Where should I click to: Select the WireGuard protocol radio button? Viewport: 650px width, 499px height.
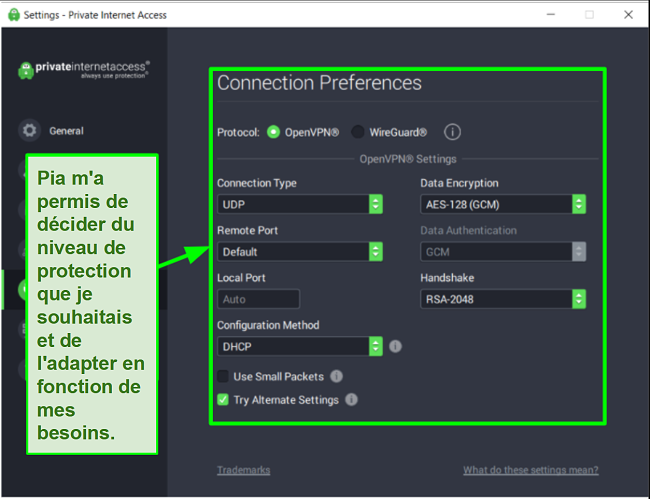[358, 132]
